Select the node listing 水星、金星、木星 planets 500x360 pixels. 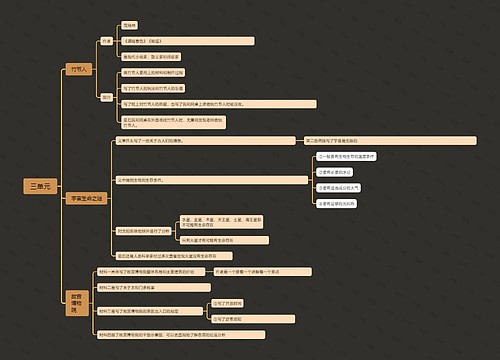coord(221,222)
